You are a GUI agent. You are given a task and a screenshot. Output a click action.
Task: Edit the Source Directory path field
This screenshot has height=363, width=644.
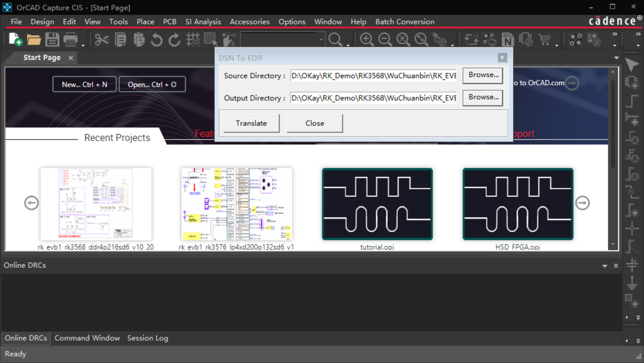[x=374, y=75]
